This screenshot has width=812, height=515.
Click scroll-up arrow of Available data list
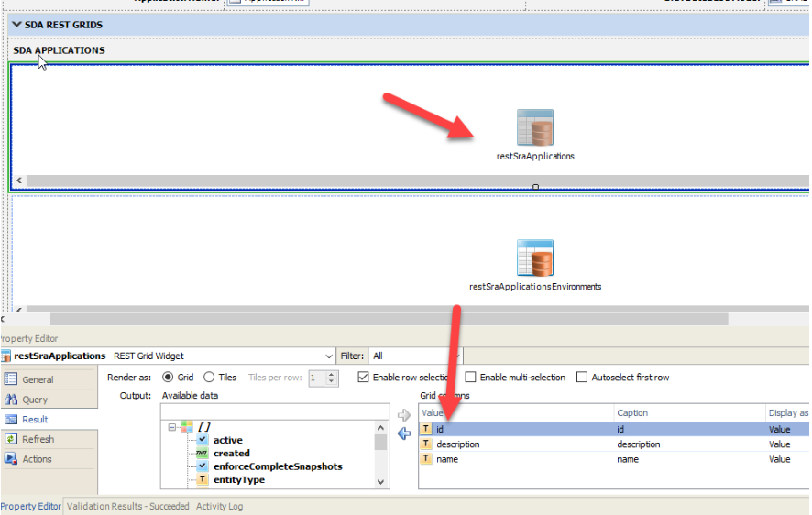pos(380,428)
